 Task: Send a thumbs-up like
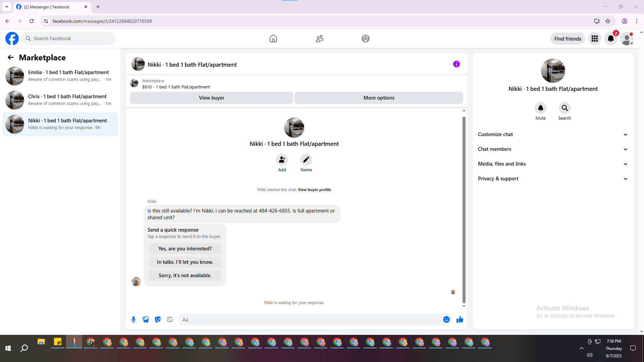[x=460, y=319]
